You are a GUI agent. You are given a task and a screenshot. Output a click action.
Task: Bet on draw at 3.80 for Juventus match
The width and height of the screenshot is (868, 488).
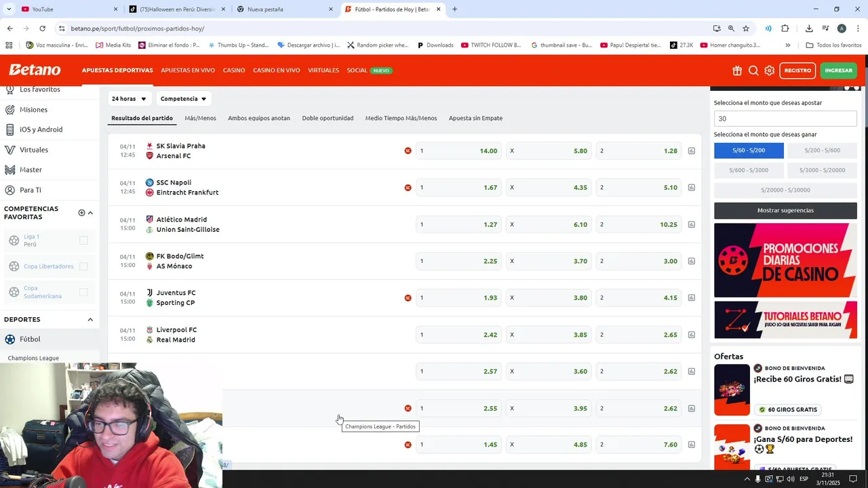(549, 298)
